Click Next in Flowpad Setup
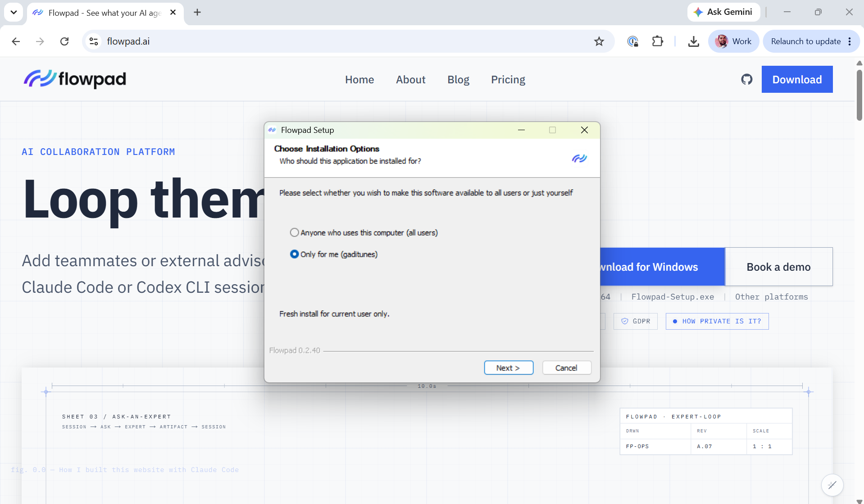This screenshot has width=864, height=504. tap(509, 368)
